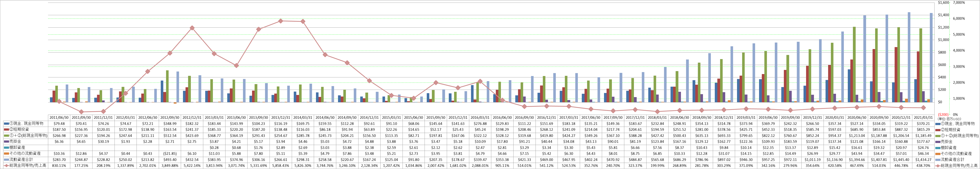Image resolution: width=980 pixels, height=169 pixels.
Task: Click ratio 5,858.43% under 2013/12/31
Action: pyautogui.click(x=281, y=166)
